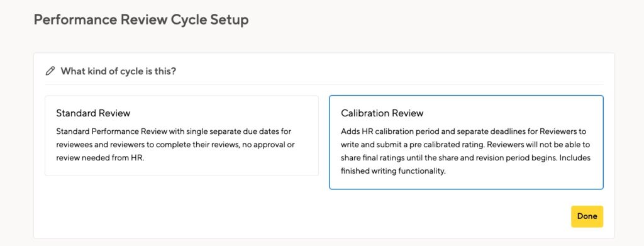Image resolution: width=644 pixels, height=246 pixels.
Task: Click the line starting "Adds HR calibration period"
Action: [x=464, y=131]
